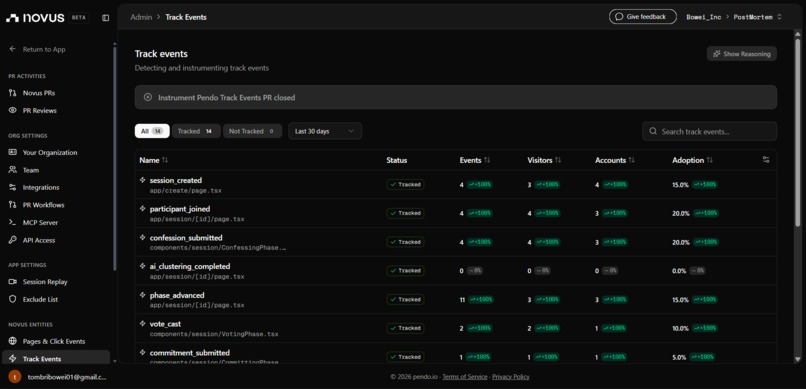Click the Novus PRs icon

(13, 93)
